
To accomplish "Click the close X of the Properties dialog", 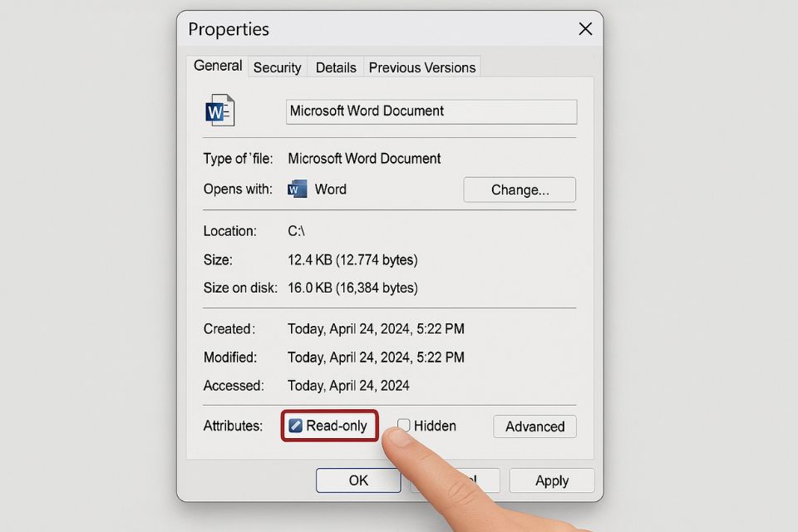I will 585,28.
